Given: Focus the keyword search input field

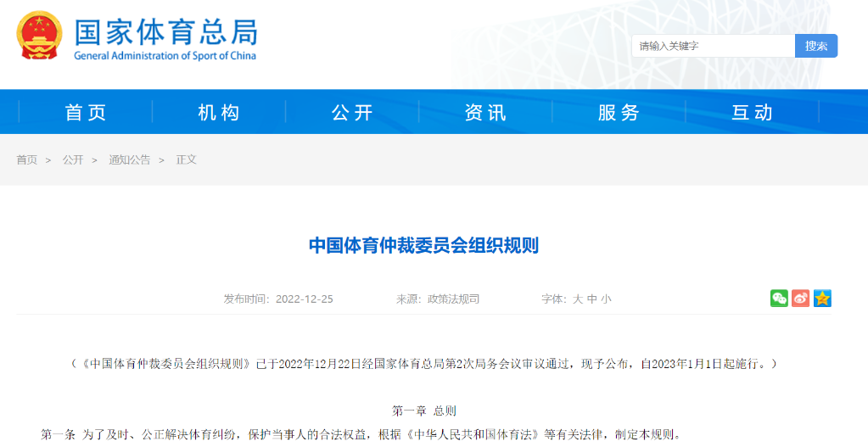Looking at the screenshot, I should click(713, 46).
